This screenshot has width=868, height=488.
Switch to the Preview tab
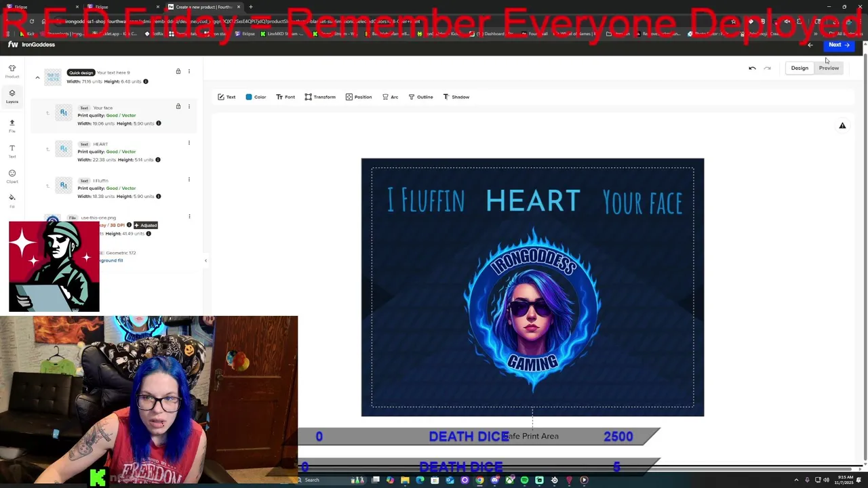(829, 68)
